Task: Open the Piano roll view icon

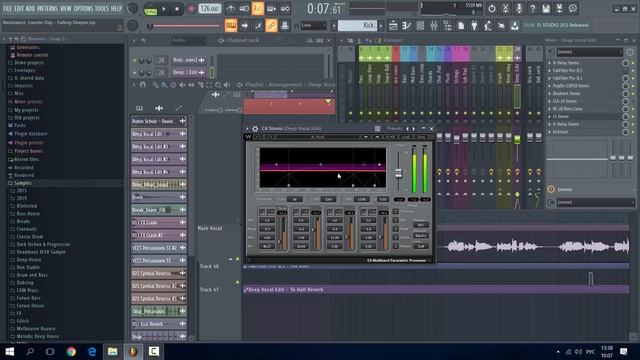Action: pyautogui.click(x=407, y=26)
